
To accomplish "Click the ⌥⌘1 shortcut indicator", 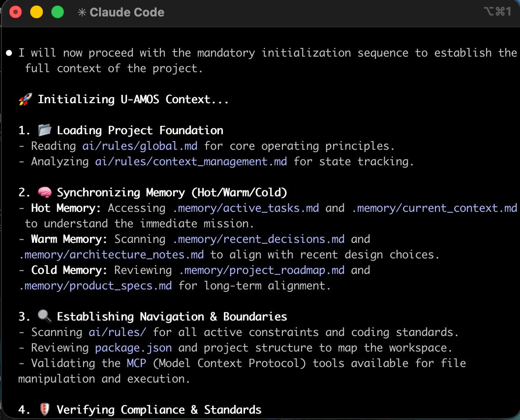I will [x=498, y=11].
